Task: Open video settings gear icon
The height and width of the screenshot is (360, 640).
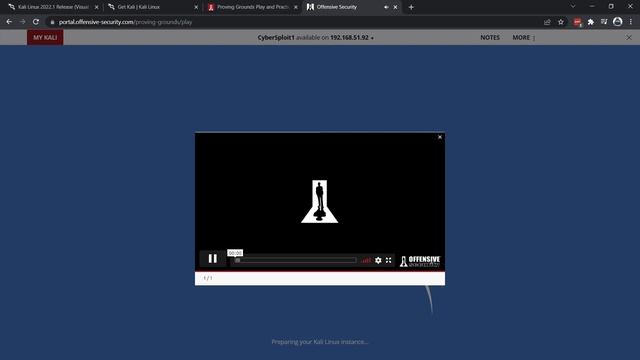Action: coord(378,260)
